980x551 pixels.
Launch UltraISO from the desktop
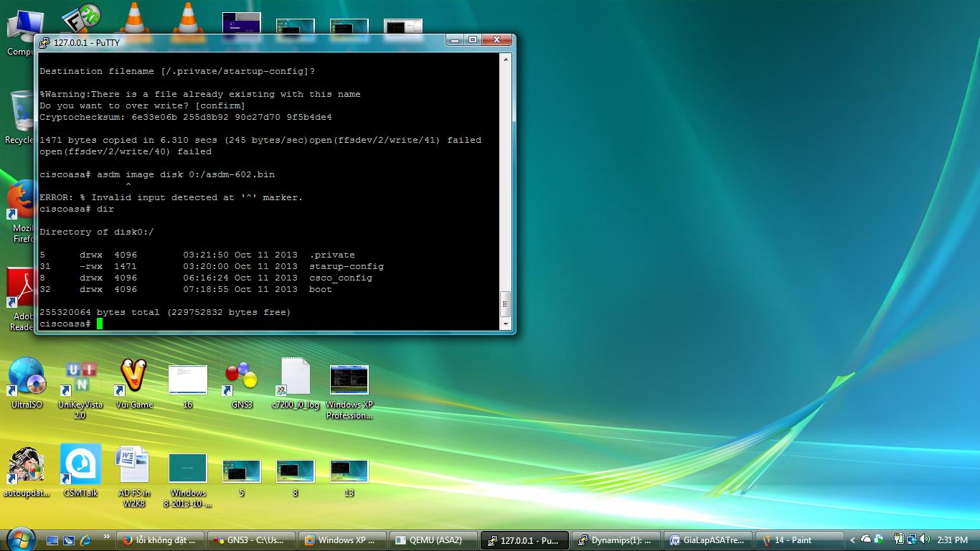click(27, 378)
